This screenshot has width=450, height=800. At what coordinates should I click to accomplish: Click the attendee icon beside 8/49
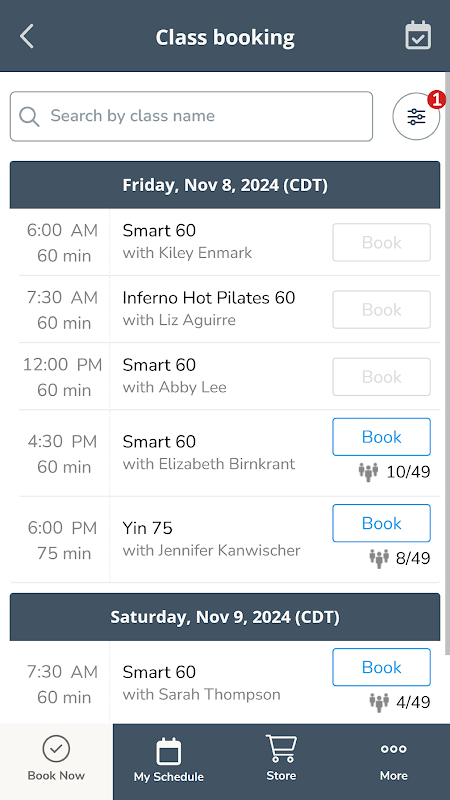pyautogui.click(x=379, y=558)
